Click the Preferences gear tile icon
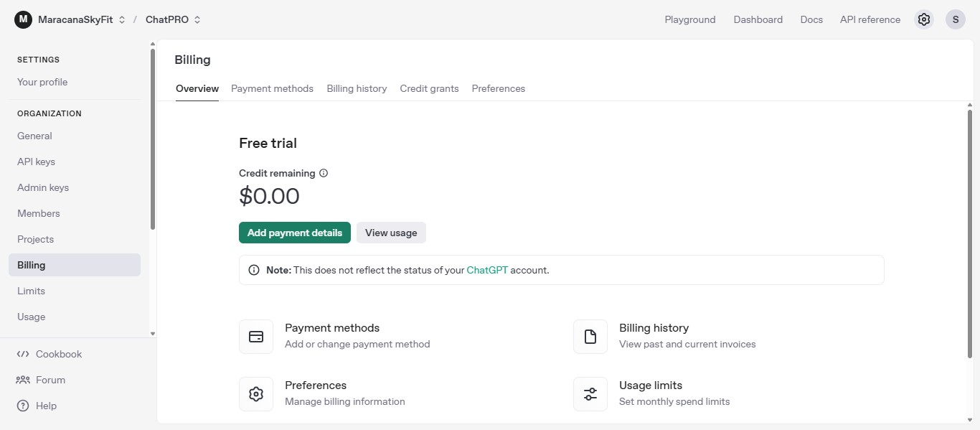Screen dimensions: 980x430 coord(256,394)
